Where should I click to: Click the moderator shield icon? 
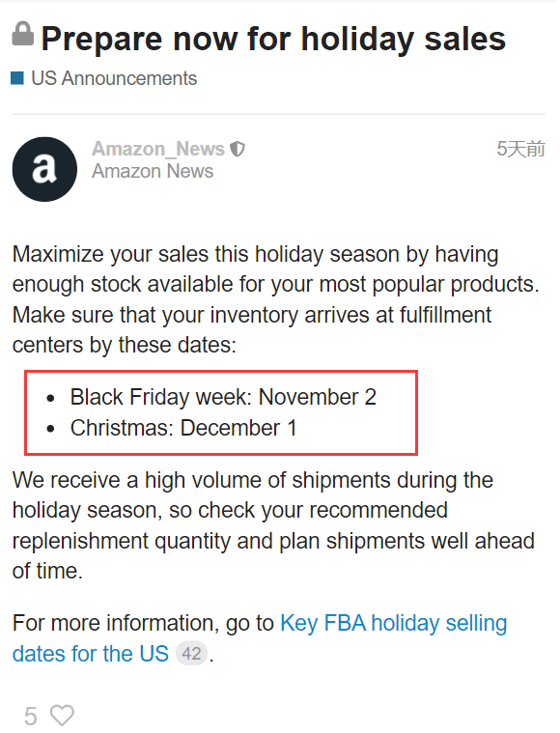click(x=238, y=149)
